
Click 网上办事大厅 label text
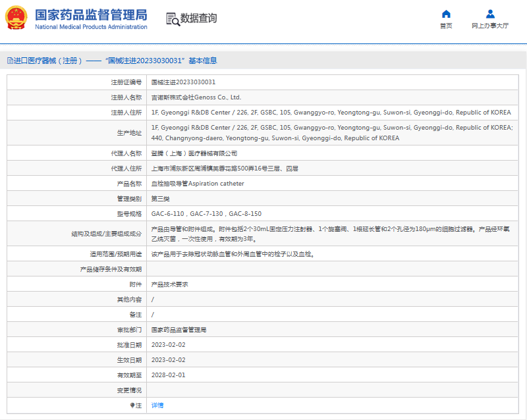pos(490,26)
